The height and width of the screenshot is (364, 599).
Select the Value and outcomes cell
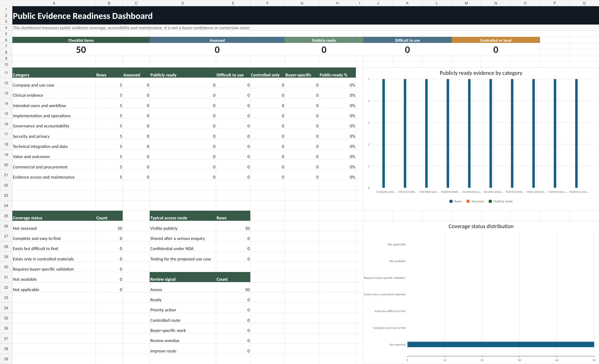click(x=54, y=154)
